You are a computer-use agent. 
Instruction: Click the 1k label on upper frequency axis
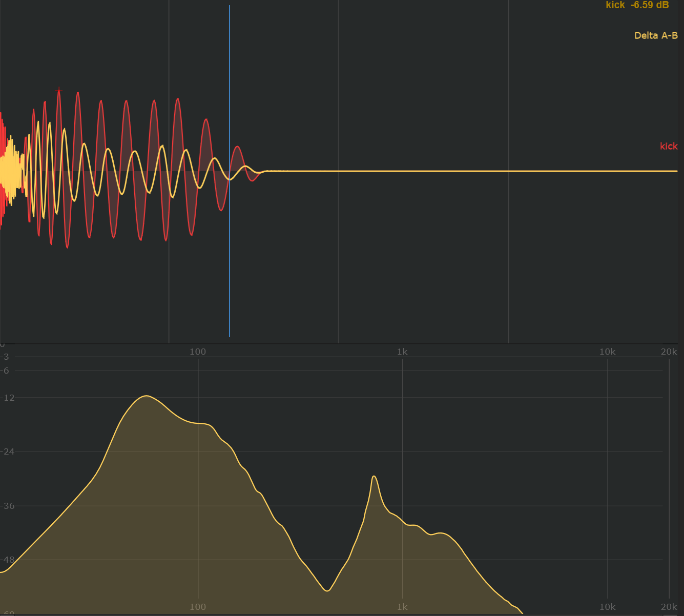[x=402, y=352]
